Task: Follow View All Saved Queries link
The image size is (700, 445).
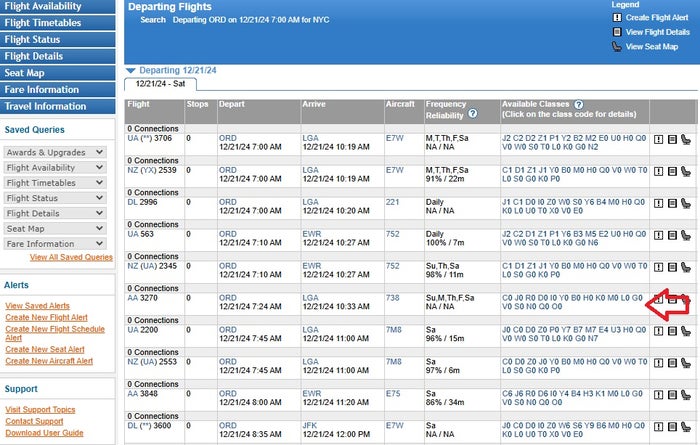Action: click(71, 257)
